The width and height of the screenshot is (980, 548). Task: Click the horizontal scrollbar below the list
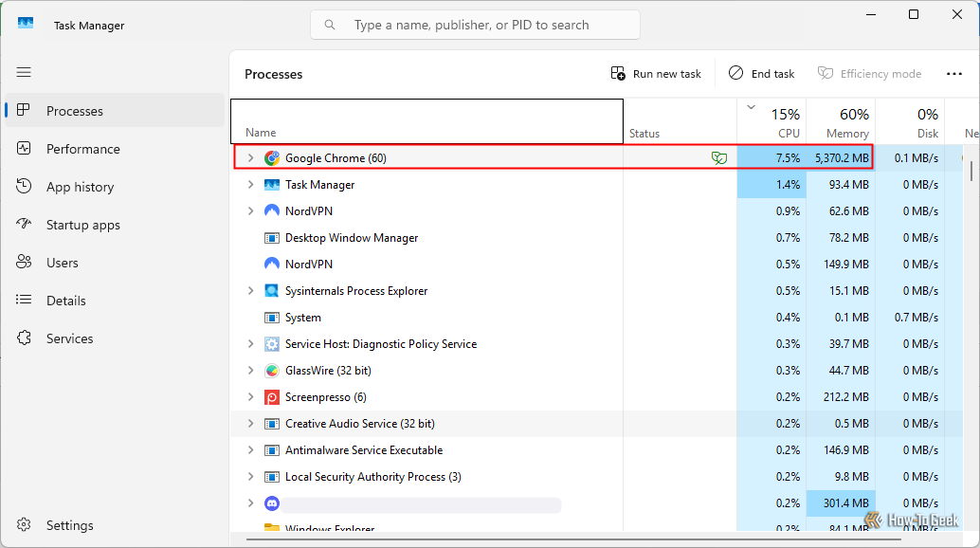[573, 539]
